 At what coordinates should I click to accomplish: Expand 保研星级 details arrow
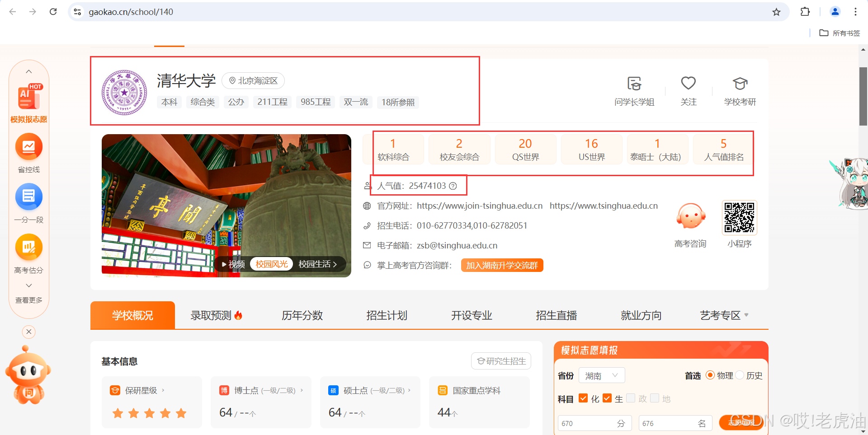tap(163, 390)
